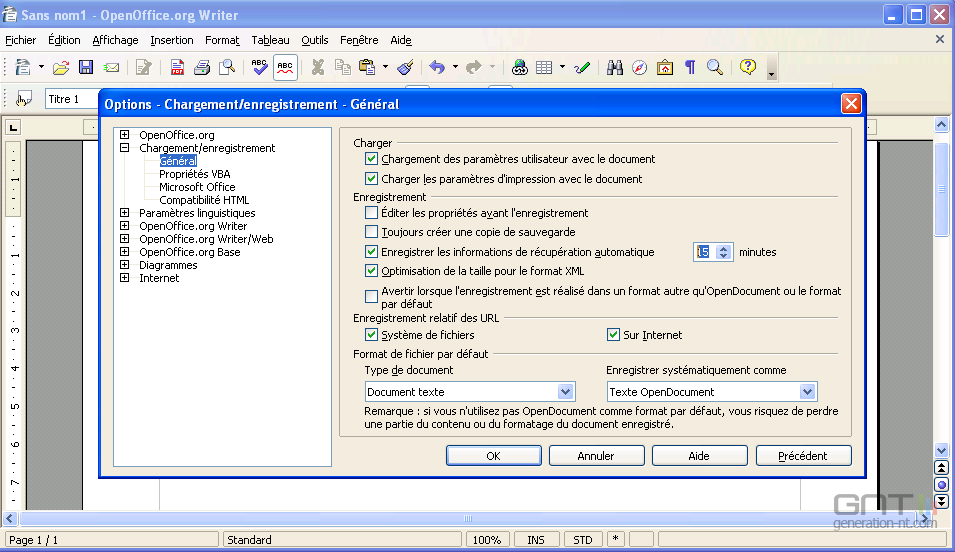Viewport: 955px width, 552px height.
Task: Toggle nonprinting characters pilcrow icon
Action: 690,67
